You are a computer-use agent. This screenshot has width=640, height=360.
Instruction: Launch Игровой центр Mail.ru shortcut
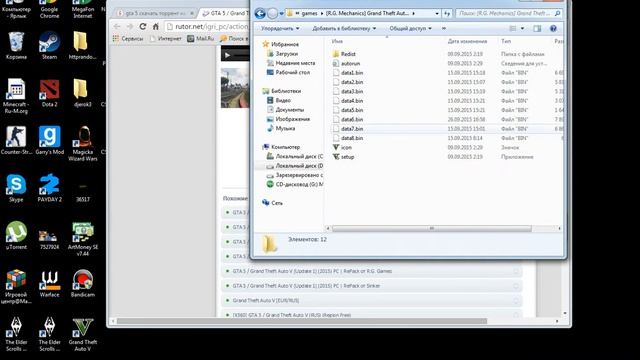[x=16, y=287]
